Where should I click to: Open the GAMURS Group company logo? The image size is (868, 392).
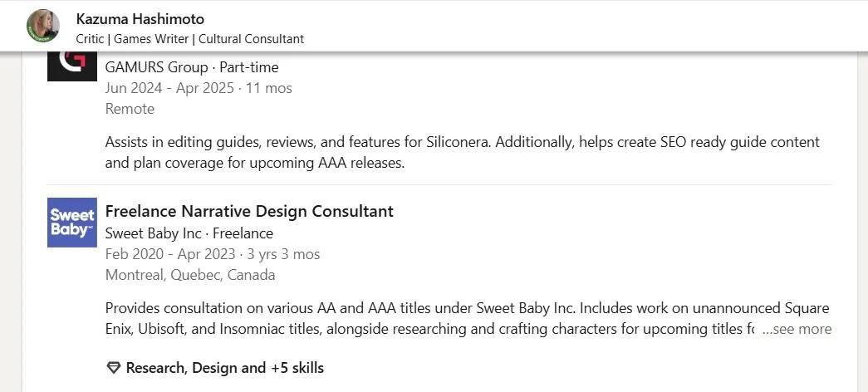(x=71, y=65)
